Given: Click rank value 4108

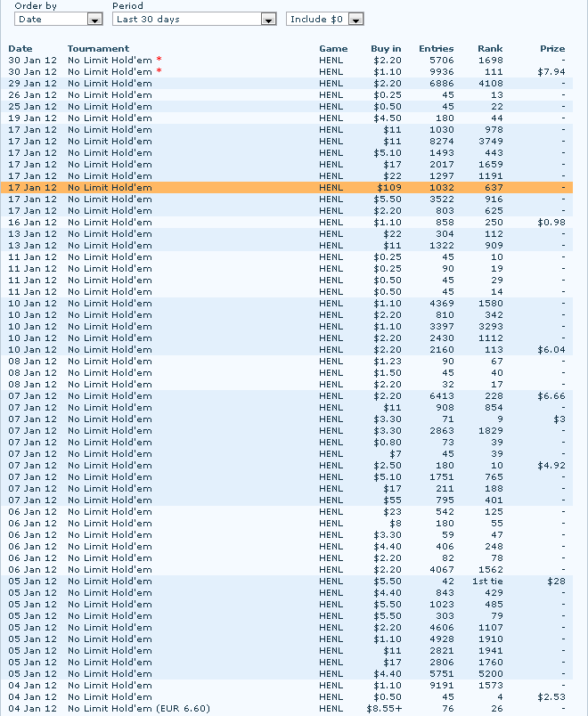Looking at the screenshot, I should coord(491,83).
